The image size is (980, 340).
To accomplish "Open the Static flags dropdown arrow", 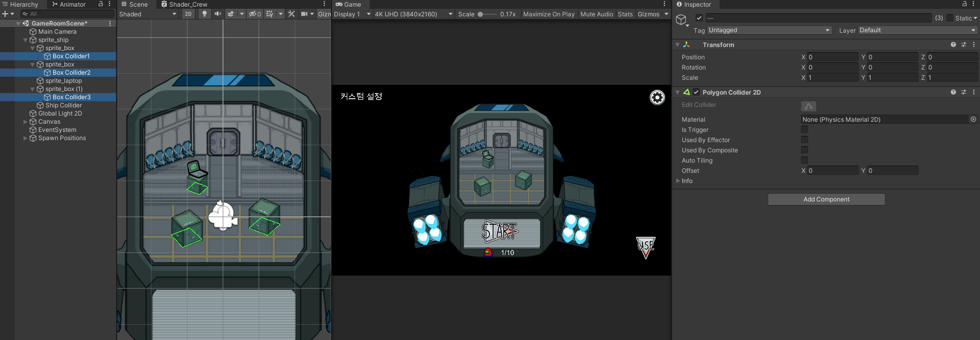I will (975, 18).
